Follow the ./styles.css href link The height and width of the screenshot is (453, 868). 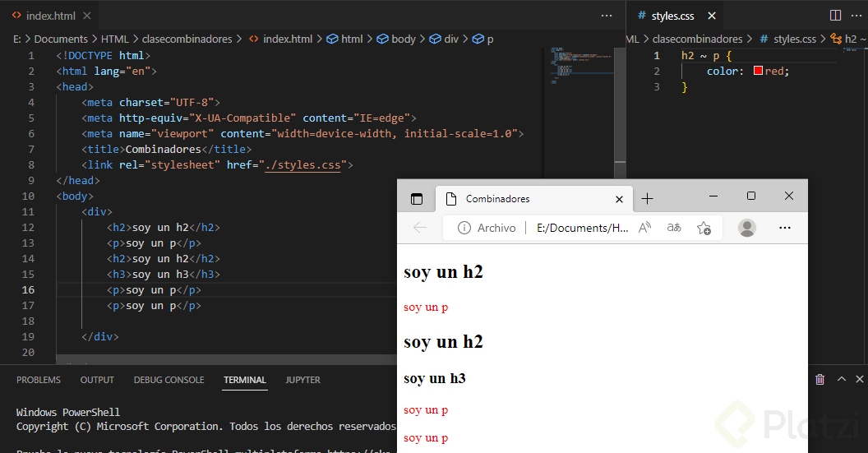click(302, 165)
